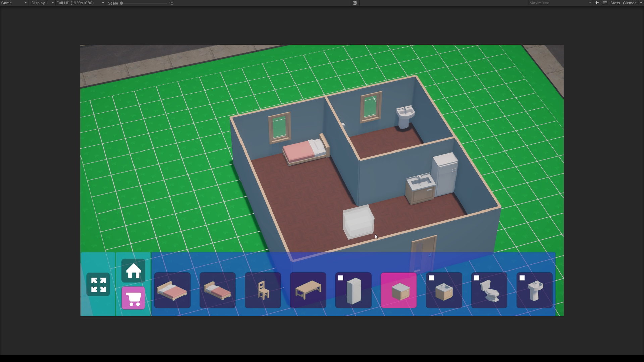The height and width of the screenshot is (362, 644).
Task: Select the highlighted box furniture item
Action: pos(398,290)
